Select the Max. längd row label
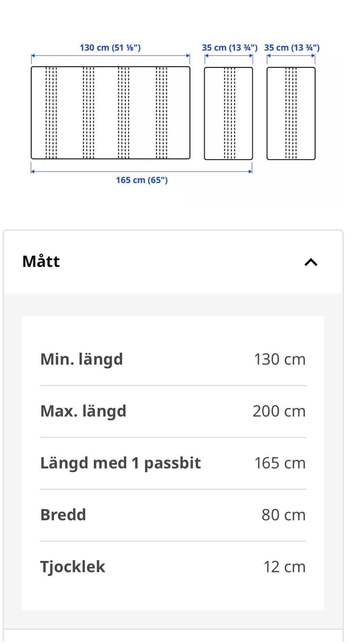 [x=83, y=411]
